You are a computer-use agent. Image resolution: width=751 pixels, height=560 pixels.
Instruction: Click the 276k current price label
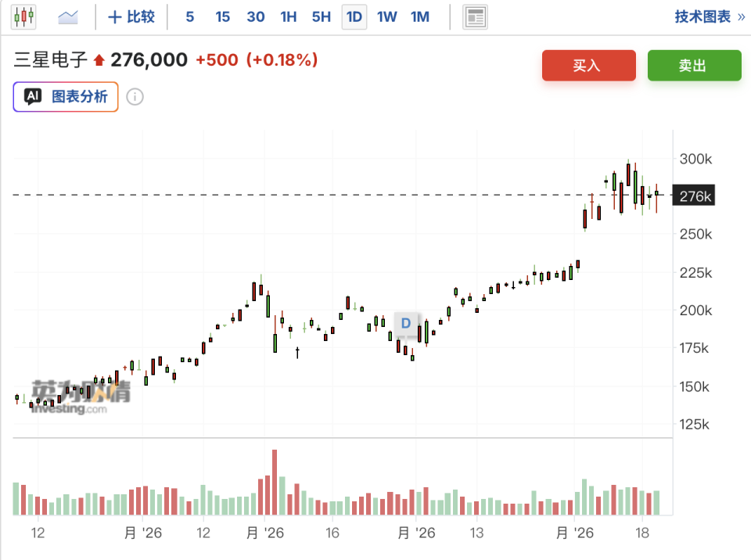point(693,196)
